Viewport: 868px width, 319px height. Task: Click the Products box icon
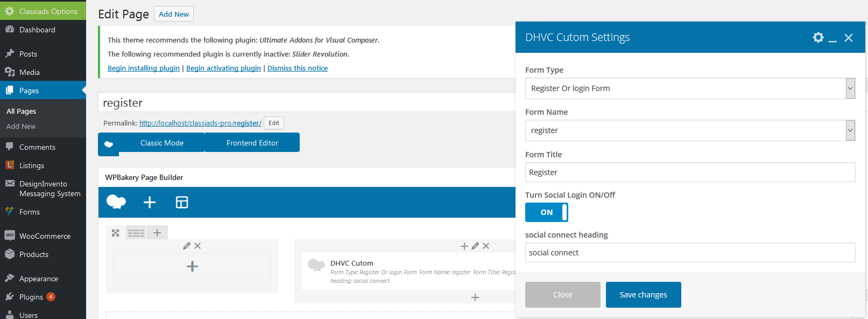(x=10, y=254)
